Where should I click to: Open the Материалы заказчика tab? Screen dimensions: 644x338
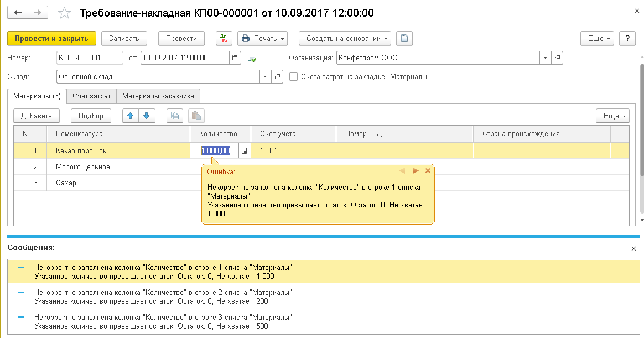click(158, 96)
